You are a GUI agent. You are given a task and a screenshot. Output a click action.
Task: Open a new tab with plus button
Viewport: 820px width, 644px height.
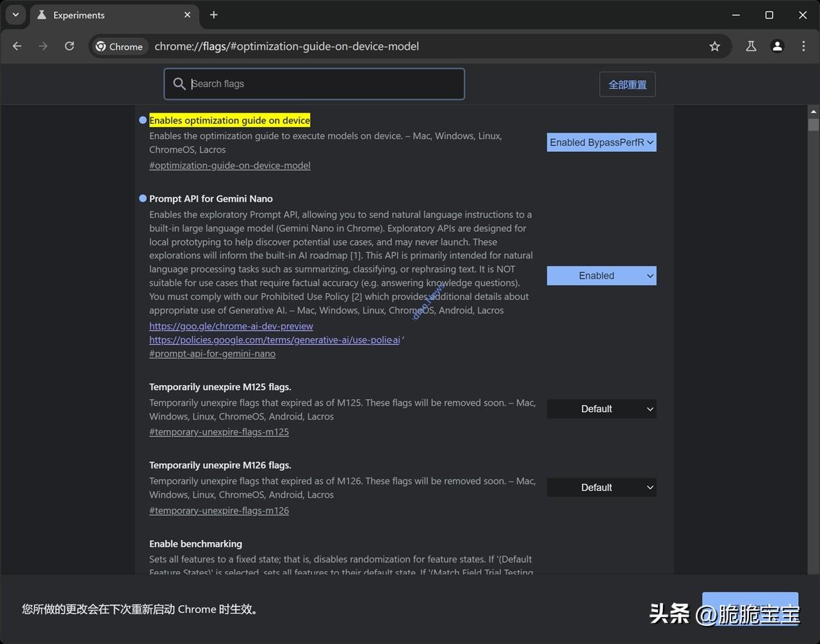coord(214,15)
